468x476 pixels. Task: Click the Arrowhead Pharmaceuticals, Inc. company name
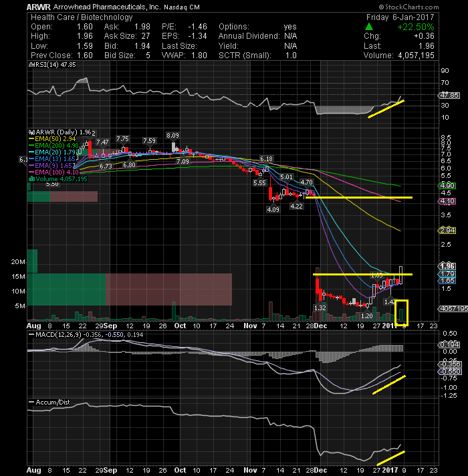click(106, 7)
